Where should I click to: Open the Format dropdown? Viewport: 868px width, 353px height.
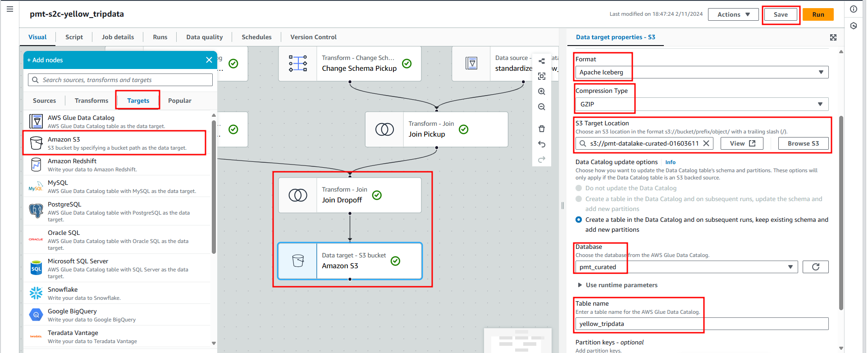point(701,72)
